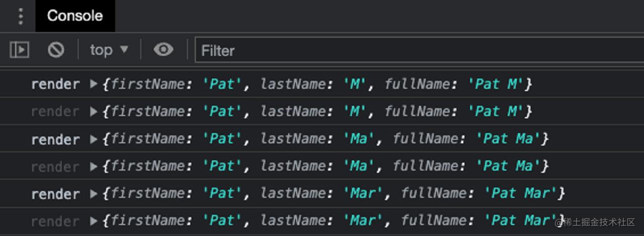Expand second dimmed 'Pat M' object

(94, 111)
